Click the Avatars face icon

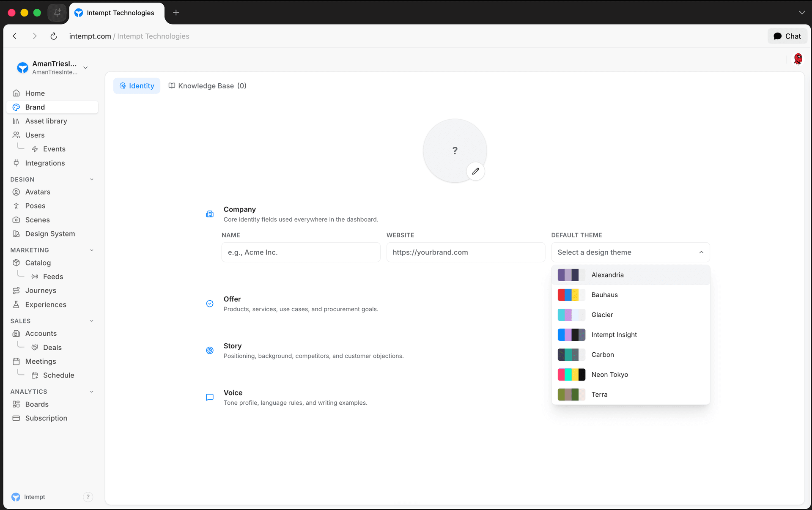16,192
